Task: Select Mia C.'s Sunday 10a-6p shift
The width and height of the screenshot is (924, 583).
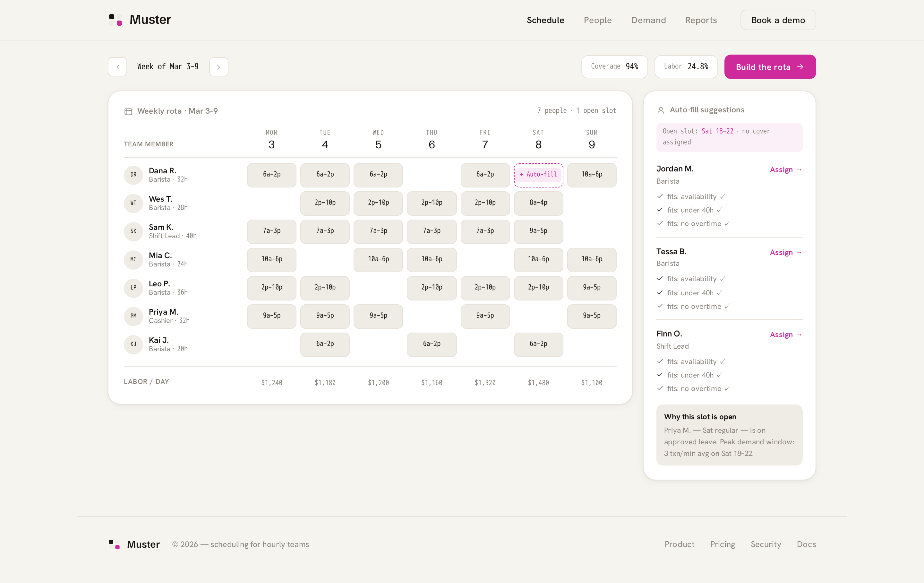Action: tap(592, 259)
